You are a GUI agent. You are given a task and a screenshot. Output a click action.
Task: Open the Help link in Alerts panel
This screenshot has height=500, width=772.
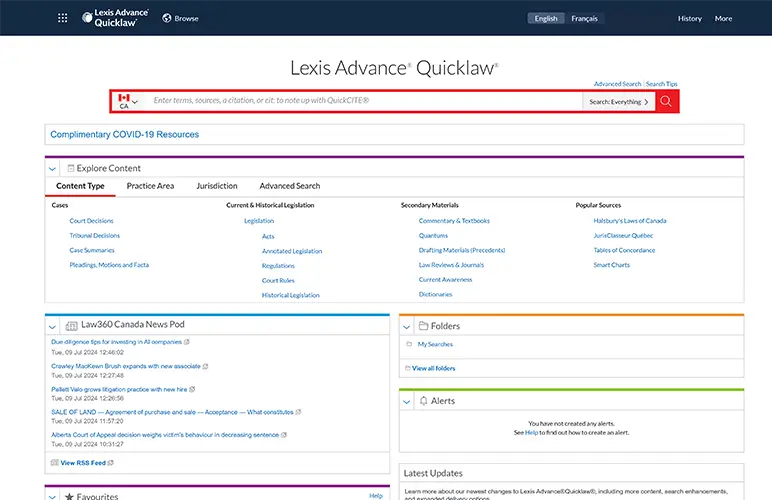tap(531, 433)
